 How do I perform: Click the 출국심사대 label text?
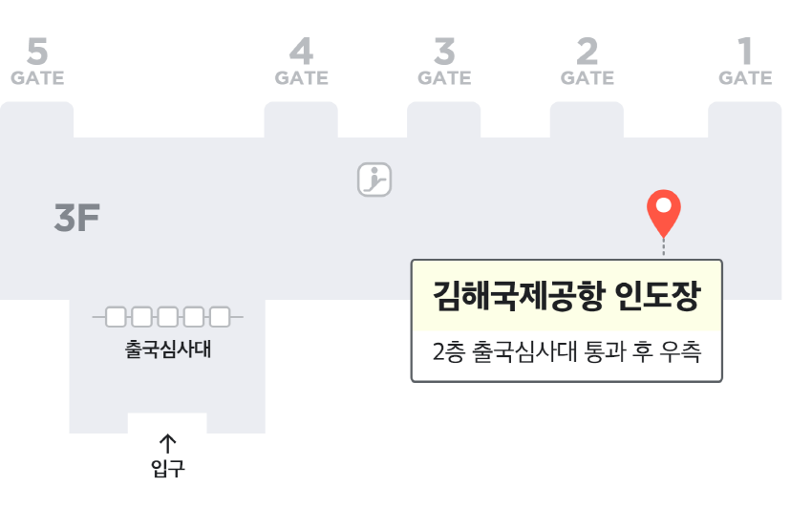click(168, 349)
